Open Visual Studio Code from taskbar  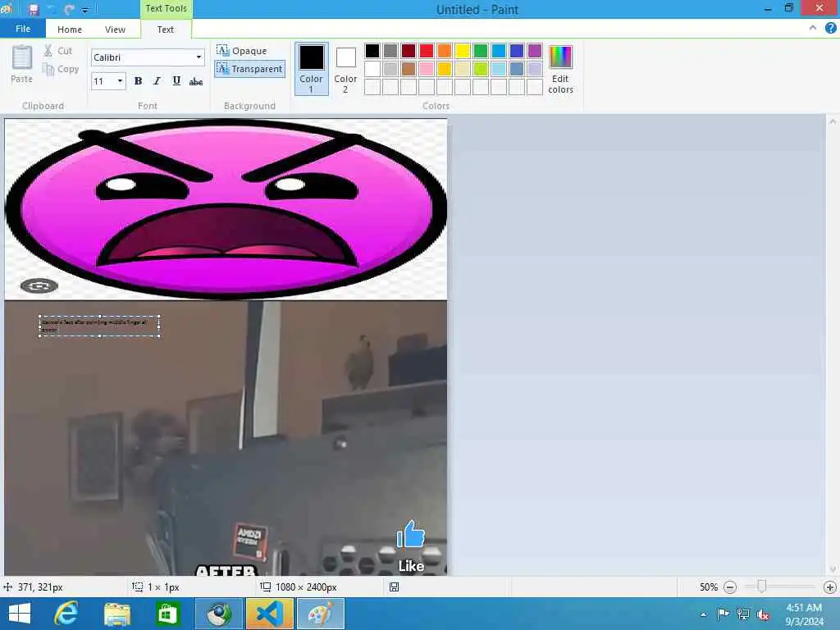pos(269,614)
